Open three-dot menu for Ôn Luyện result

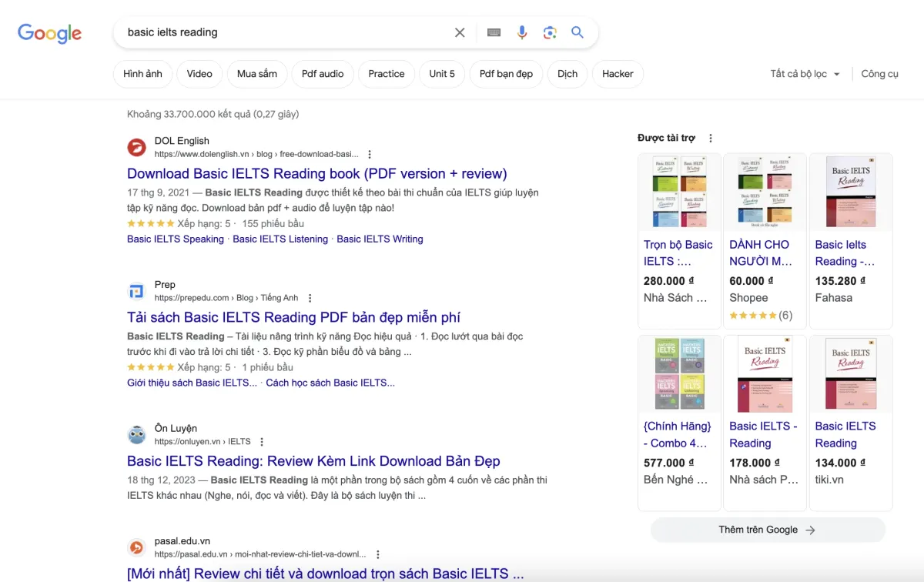(262, 442)
